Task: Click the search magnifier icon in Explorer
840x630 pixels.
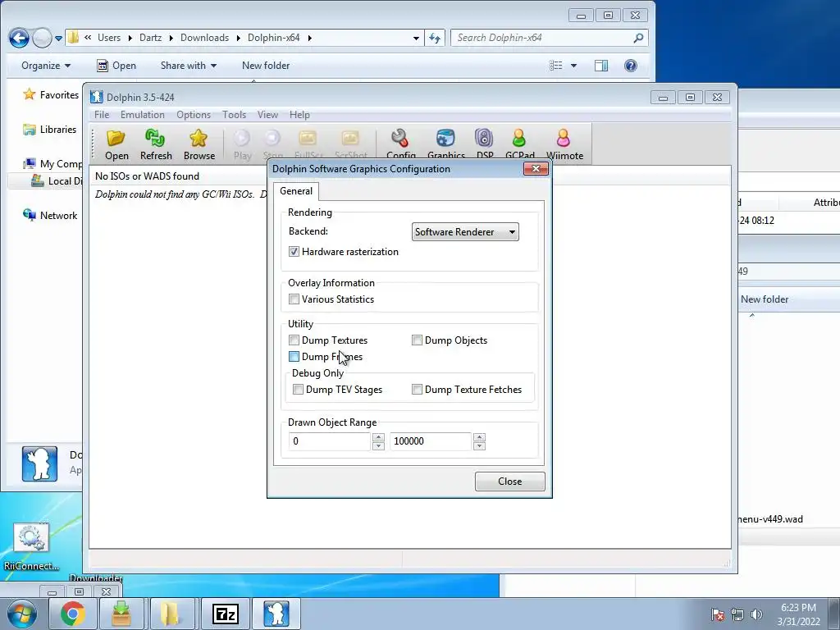Action: click(x=638, y=38)
